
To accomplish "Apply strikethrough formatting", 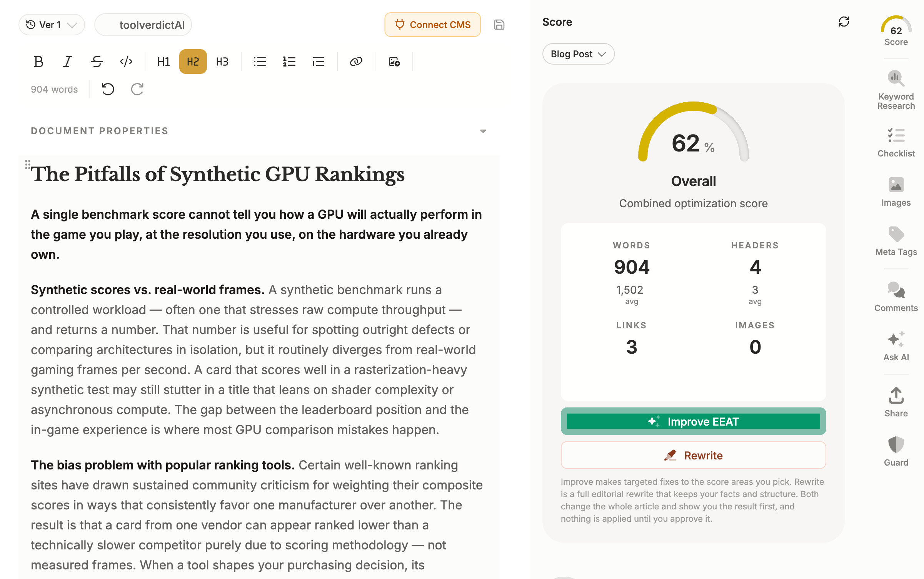I will tap(97, 62).
